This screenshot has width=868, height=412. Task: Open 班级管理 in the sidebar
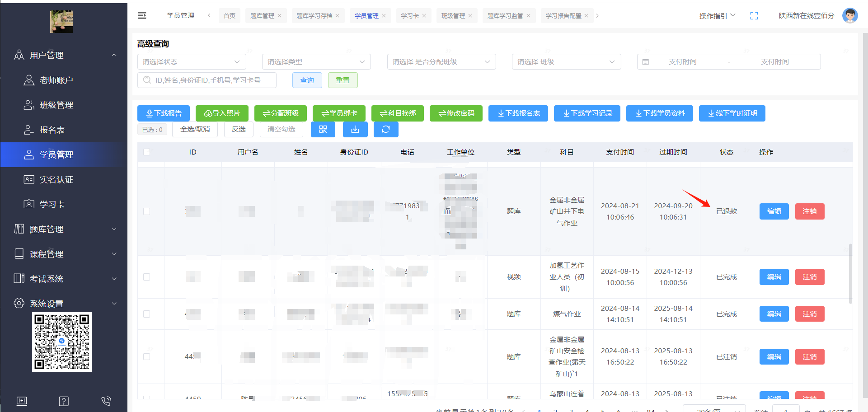click(64, 105)
